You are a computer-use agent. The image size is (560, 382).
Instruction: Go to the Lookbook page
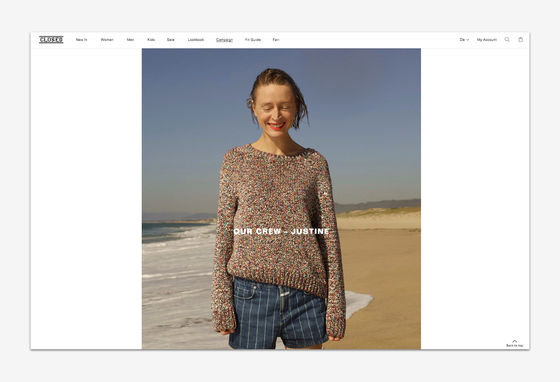tap(196, 40)
